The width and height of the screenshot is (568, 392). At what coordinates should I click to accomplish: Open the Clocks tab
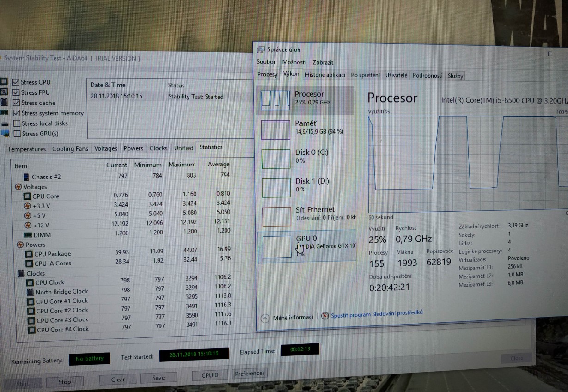[x=159, y=148]
